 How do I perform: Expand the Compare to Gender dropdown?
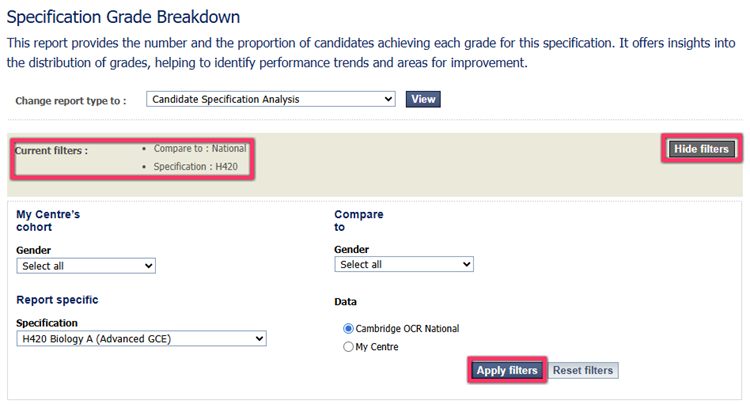coord(404,264)
